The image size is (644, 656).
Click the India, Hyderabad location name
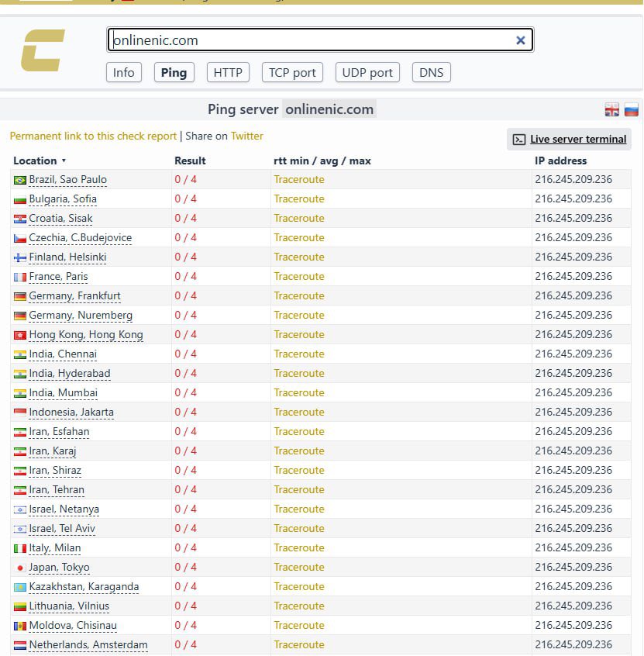70,374
